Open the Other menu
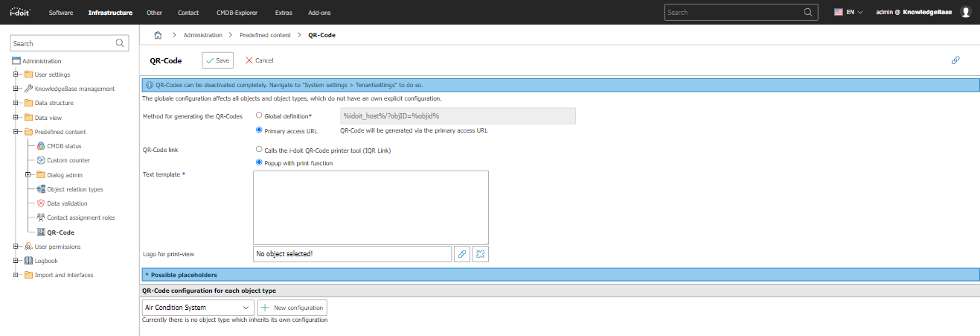980x336 pixels. [x=155, y=13]
